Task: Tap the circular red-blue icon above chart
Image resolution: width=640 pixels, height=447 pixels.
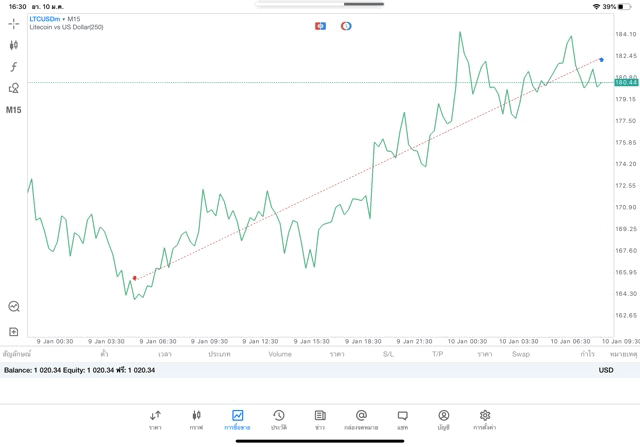Action: 346,25
